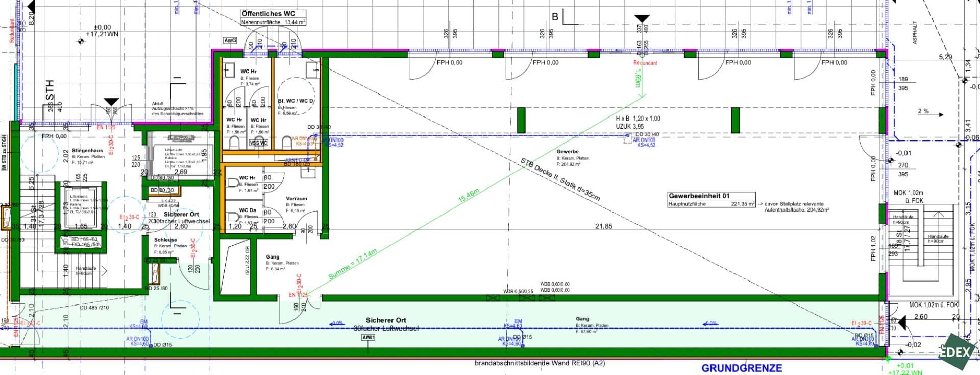Click the AW02 wall tag
This screenshot has height=375, width=980.
[230, 41]
